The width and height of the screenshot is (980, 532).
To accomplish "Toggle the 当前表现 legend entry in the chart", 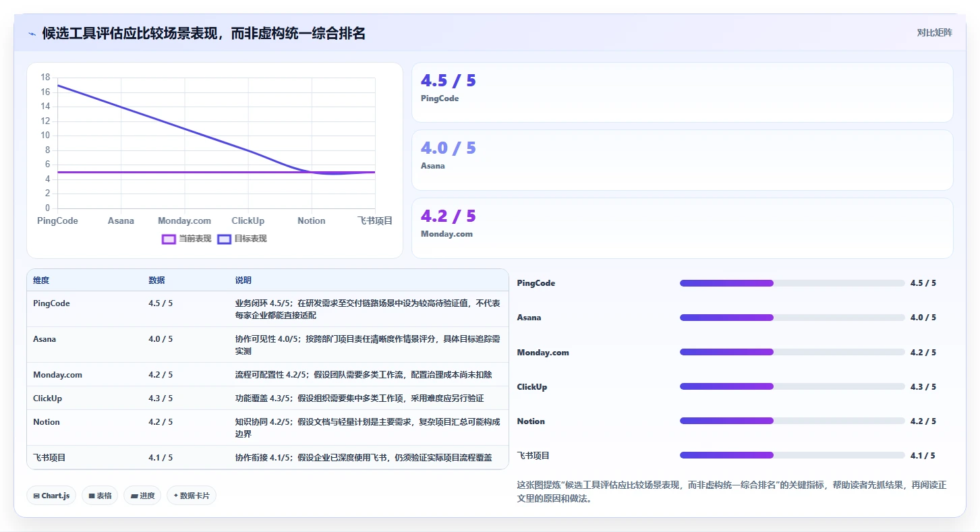I will [187, 239].
